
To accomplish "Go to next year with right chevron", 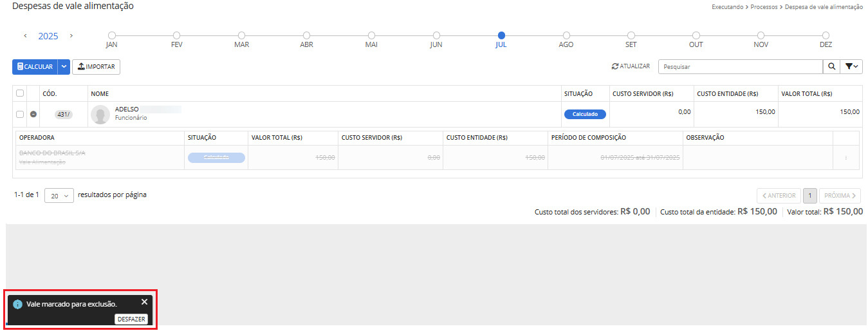I will pos(71,36).
